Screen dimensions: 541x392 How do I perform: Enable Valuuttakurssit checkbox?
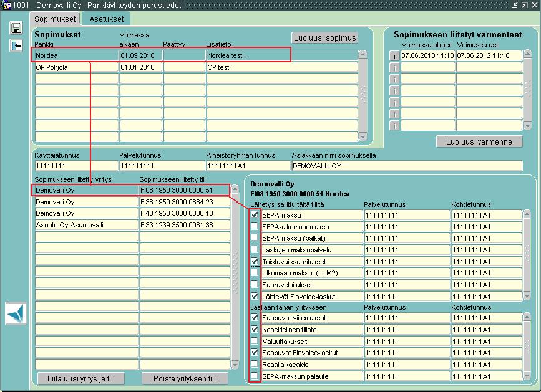click(x=255, y=341)
